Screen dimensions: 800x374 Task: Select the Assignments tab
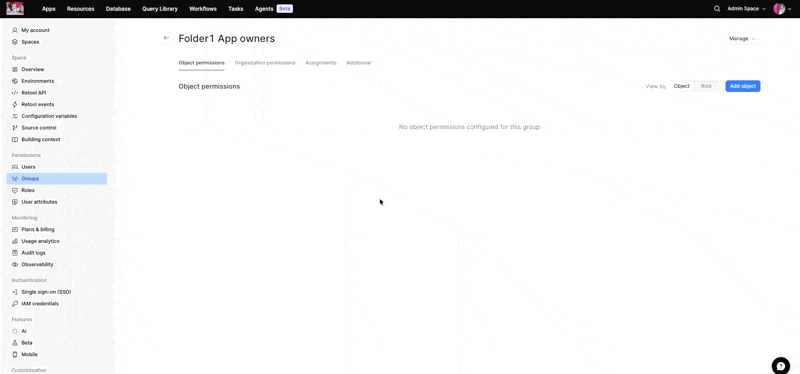(321, 63)
